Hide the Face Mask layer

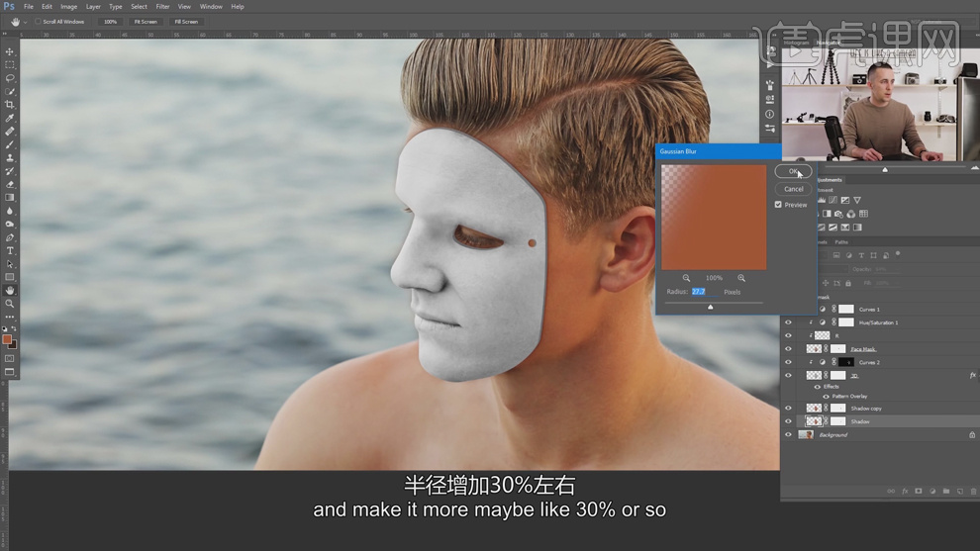point(788,349)
